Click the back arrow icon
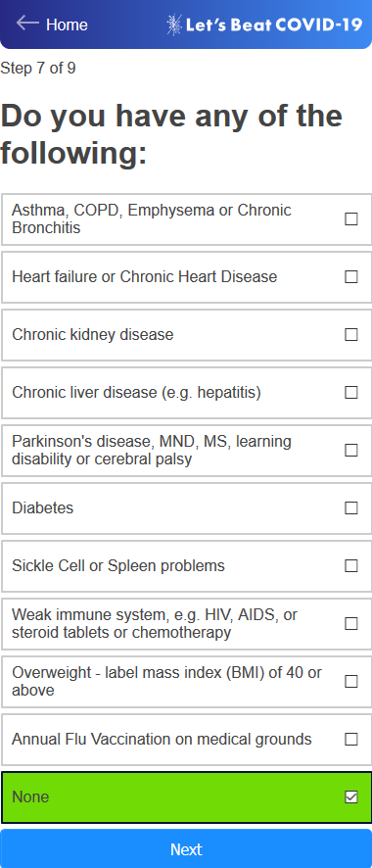Viewport: 372px width, 868px height. [x=27, y=24]
